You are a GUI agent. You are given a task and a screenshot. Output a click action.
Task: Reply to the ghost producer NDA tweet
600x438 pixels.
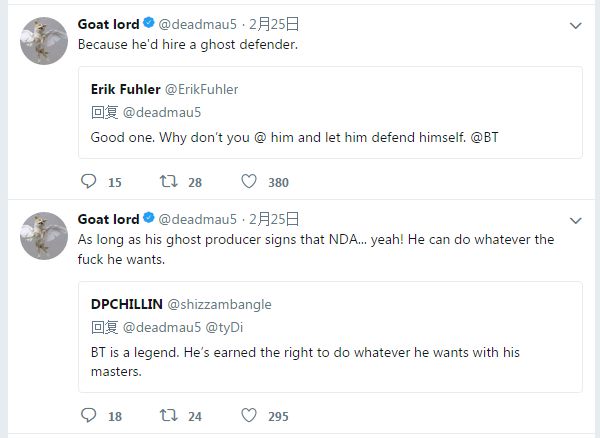[x=88, y=416]
